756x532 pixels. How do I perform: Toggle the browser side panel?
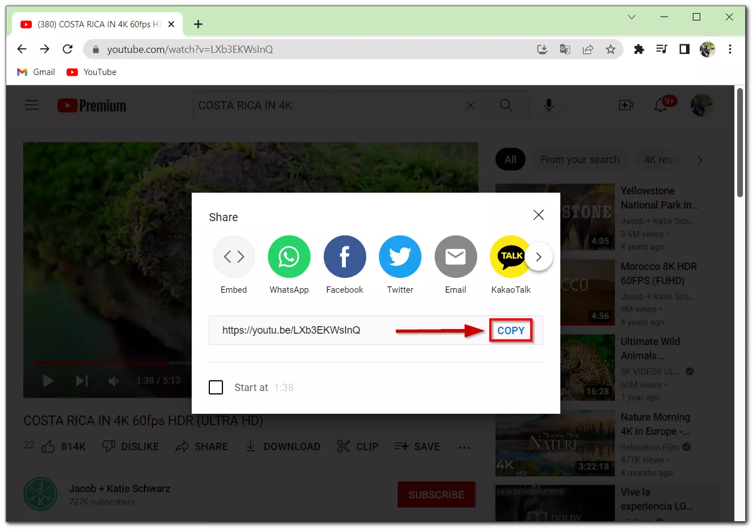(684, 49)
